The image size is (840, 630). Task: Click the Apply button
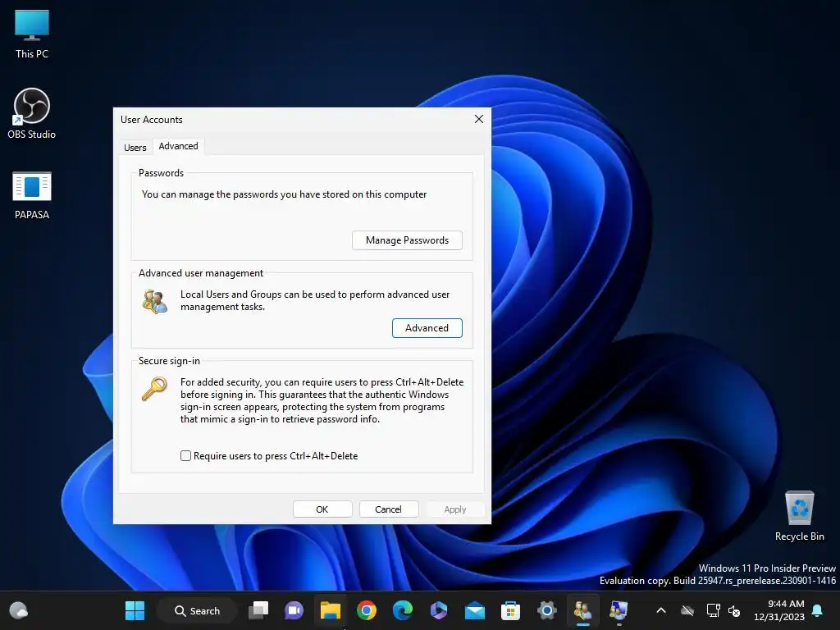click(x=454, y=509)
